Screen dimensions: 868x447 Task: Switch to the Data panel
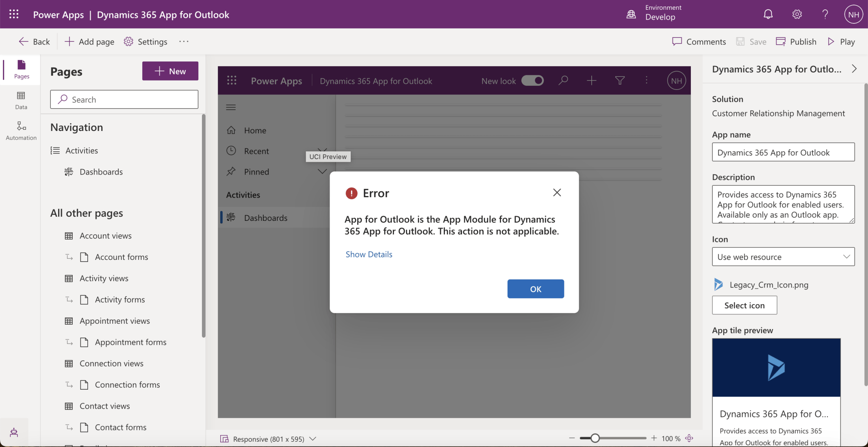point(20,100)
